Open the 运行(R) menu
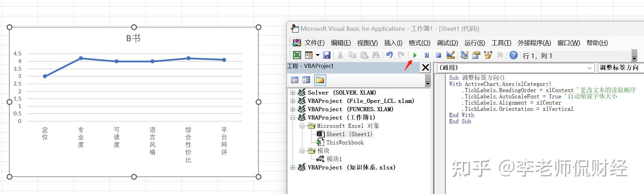The image size is (644, 194). [x=475, y=43]
